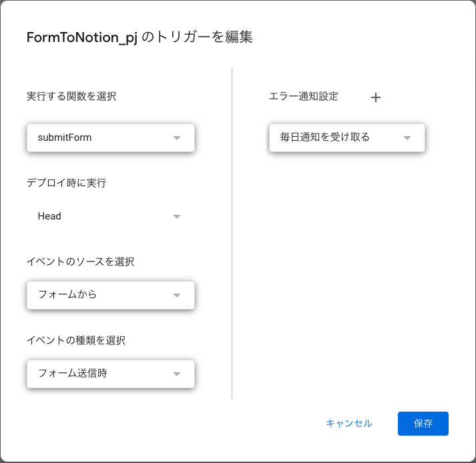Click the デプロイ時に実行 label
476x463 pixels.
pos(67,183)
